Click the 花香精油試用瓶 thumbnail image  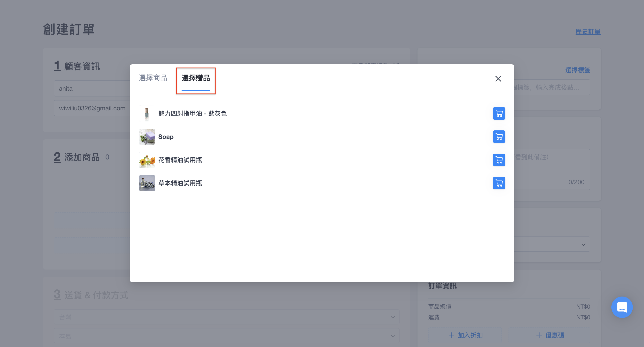tap(147, 160)
